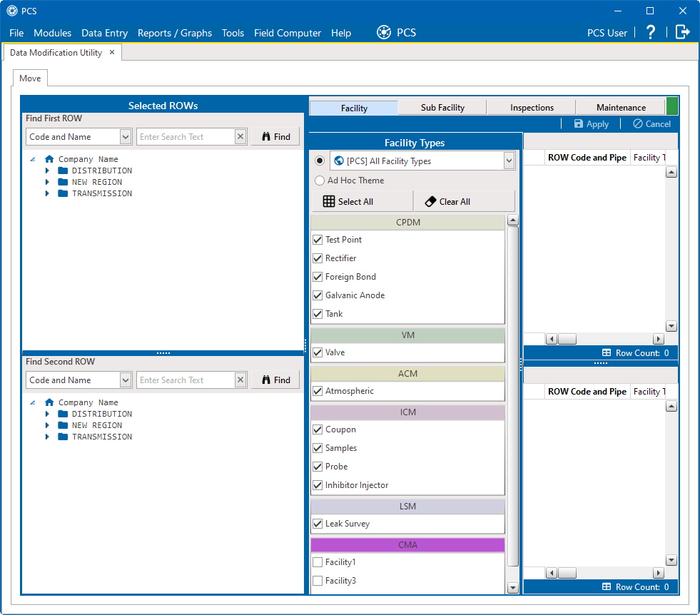Image resolution: width=700 pixels, height=615 pixels.
Task: Click the green status square beside Maintenance
Action: pos(672,107)
